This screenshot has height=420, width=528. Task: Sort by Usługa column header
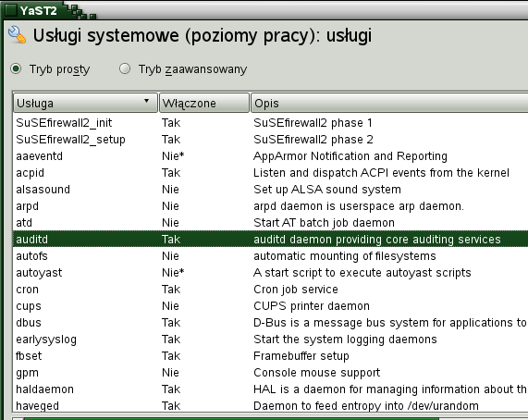[x=85, y=103]
